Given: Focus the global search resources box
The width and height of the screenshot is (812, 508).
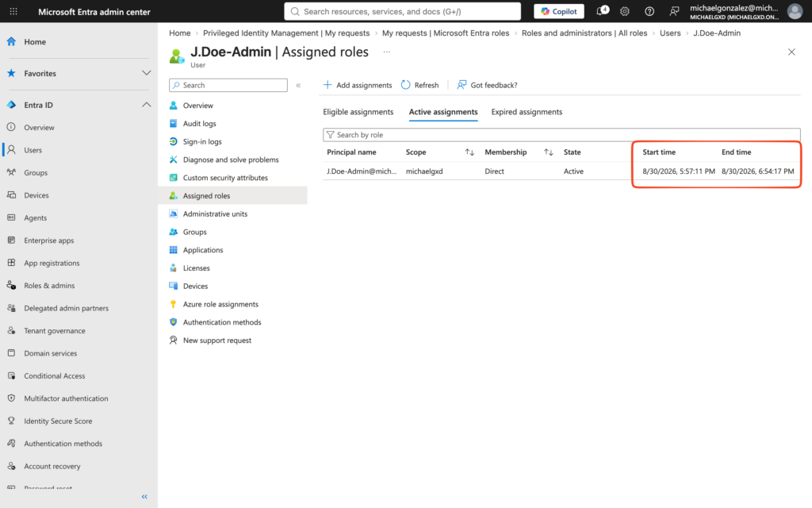Looking at the screenshot, I should click(402, 11).
